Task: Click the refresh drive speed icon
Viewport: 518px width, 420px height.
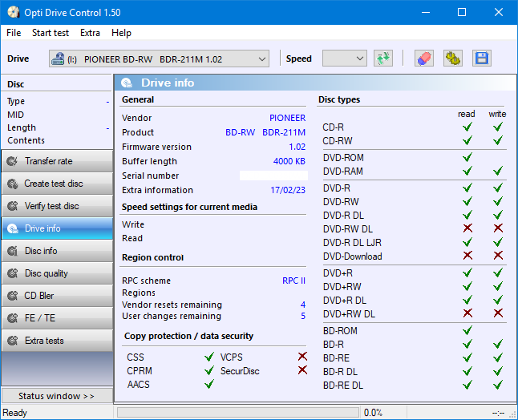Action: [x=383, y=59]
